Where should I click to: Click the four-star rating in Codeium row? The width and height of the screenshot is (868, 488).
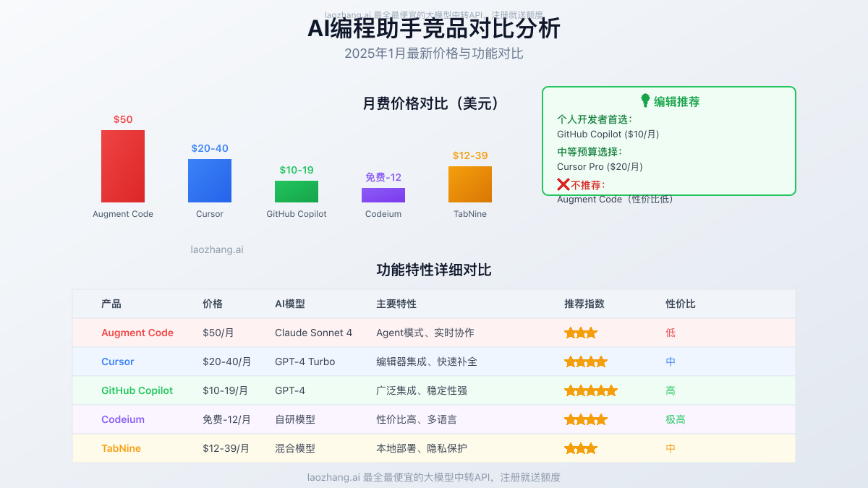[586, 419]
